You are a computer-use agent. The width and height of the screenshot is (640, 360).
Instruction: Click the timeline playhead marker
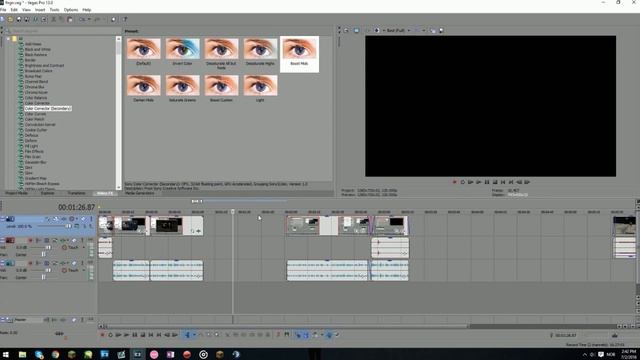click(x=233, y=211)
